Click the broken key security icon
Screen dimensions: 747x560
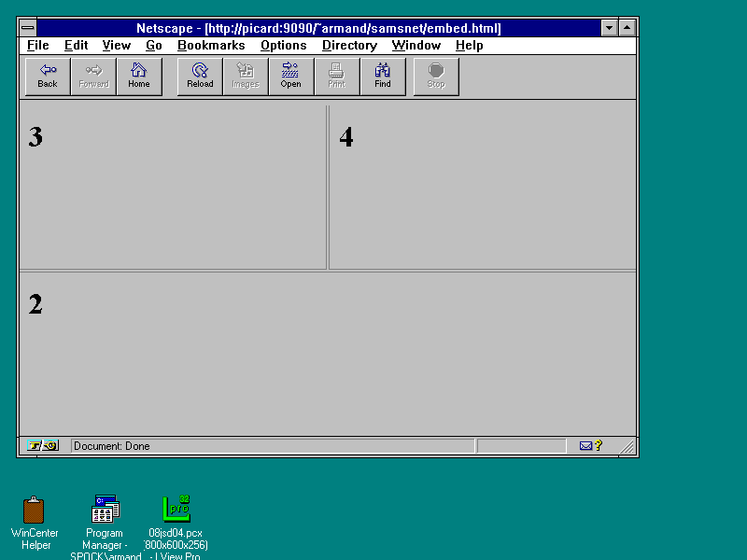[x=43, y=446]
